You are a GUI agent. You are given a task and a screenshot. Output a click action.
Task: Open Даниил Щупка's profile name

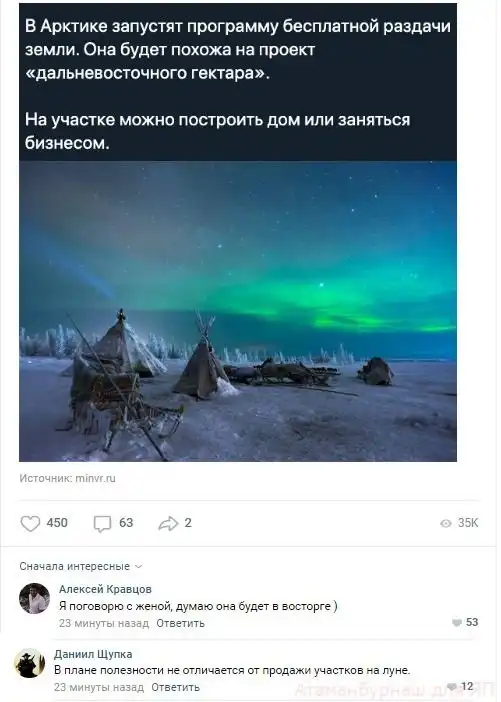tap(93, 654)
